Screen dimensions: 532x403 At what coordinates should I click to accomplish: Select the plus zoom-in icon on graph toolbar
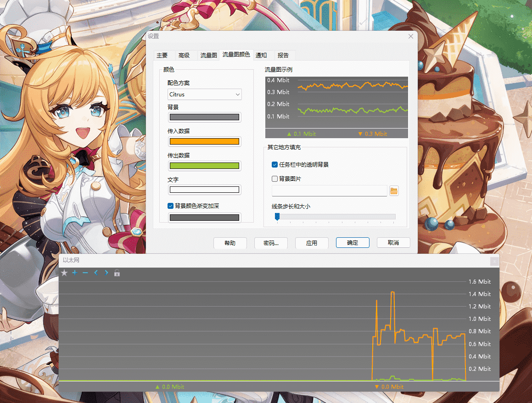point(74,273)
